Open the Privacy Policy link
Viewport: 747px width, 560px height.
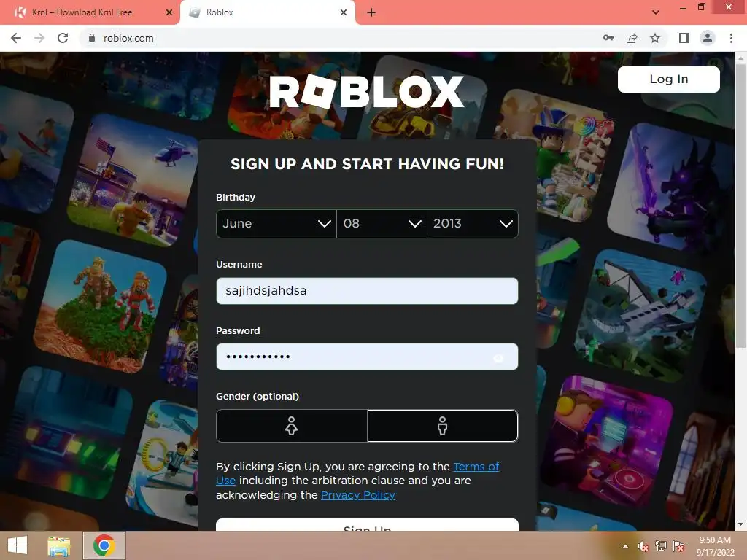(x=357, y=495)
